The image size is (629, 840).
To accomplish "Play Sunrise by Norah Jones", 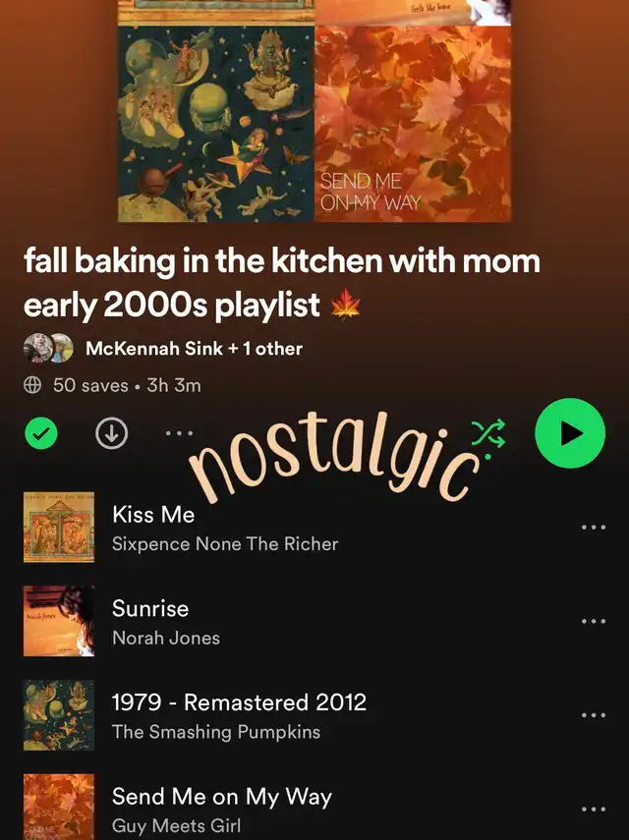I will point(314,622).
